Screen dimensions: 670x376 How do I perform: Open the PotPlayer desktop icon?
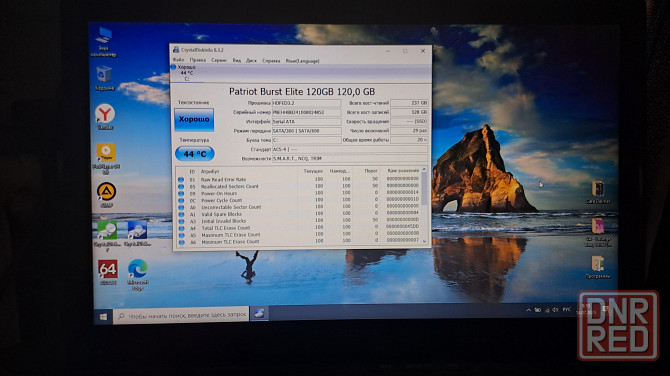[x=106, y=158]
